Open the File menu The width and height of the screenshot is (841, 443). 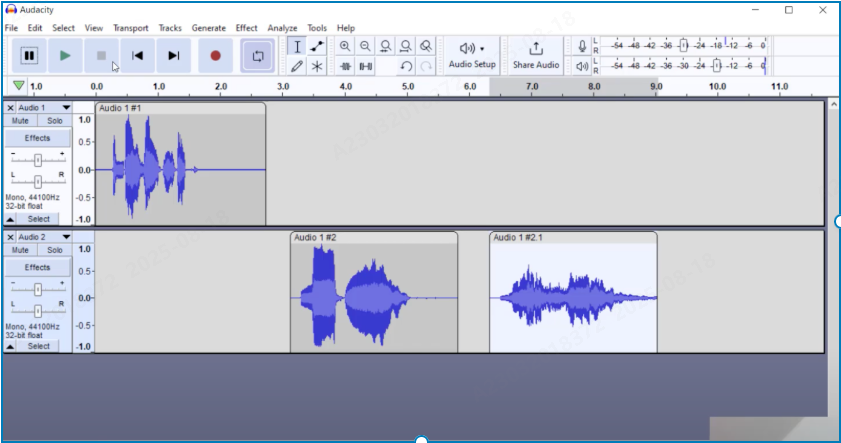point(11,28)
